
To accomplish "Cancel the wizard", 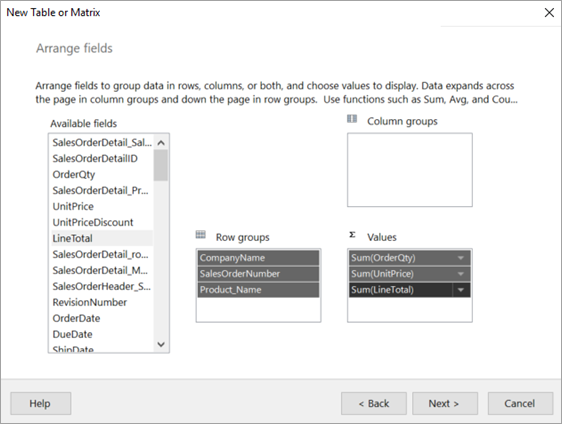I will click(x=520, y=404).
